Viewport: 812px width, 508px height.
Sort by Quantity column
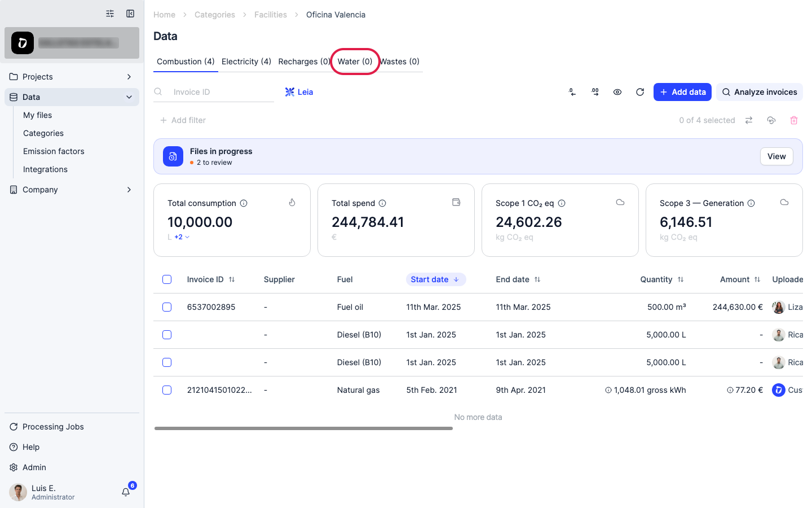click(x=681, y=279)
